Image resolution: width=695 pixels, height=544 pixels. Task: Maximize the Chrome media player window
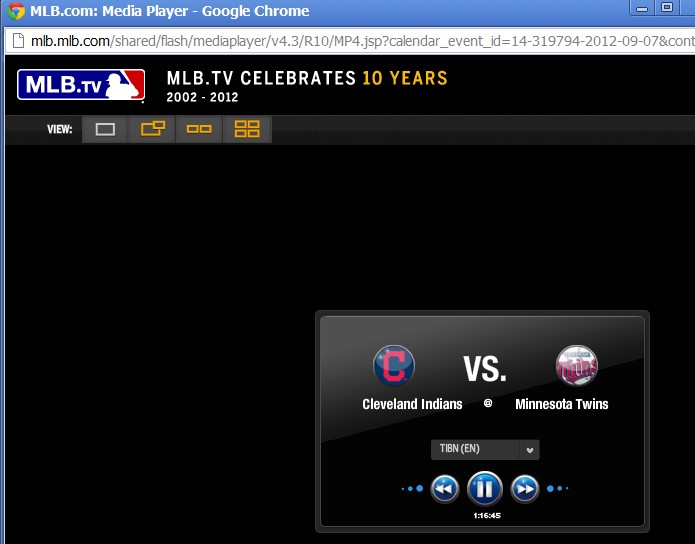[x=667, y=8]
